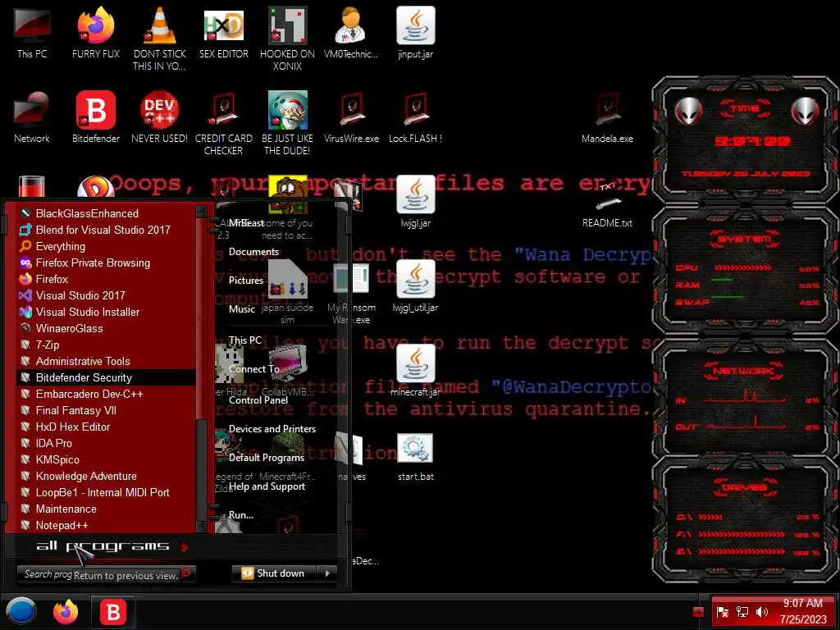Expand the Maintenance folder

[106, 509]
